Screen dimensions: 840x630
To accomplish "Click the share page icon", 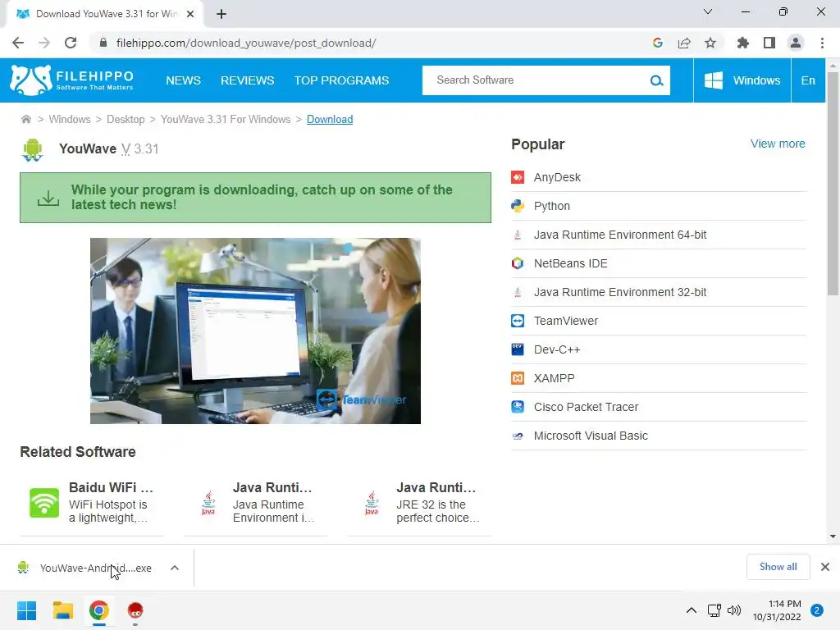I will (x=684, y=43).
